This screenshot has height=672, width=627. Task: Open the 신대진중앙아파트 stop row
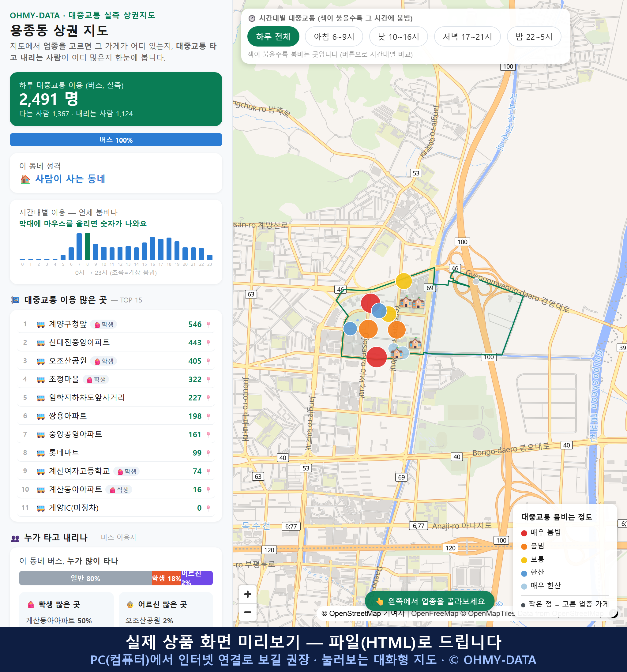point(116,343)
